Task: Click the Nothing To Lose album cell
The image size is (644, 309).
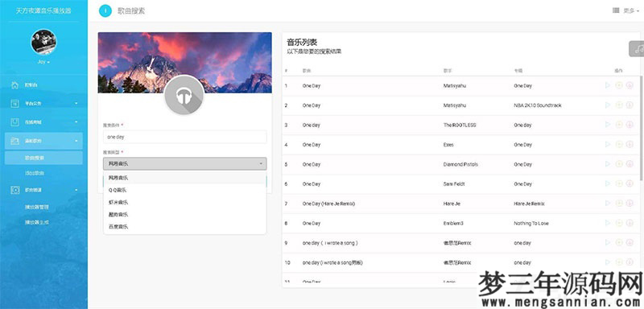Action: pos(531,224)
